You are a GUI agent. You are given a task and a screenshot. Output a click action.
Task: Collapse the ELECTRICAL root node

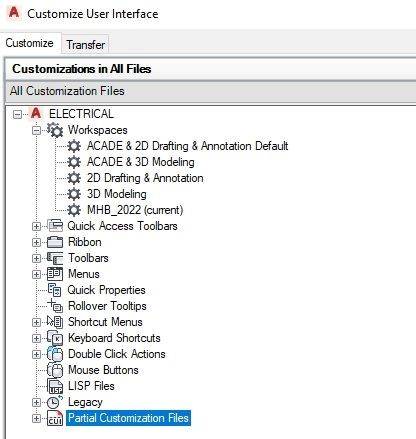pos(17,114)
